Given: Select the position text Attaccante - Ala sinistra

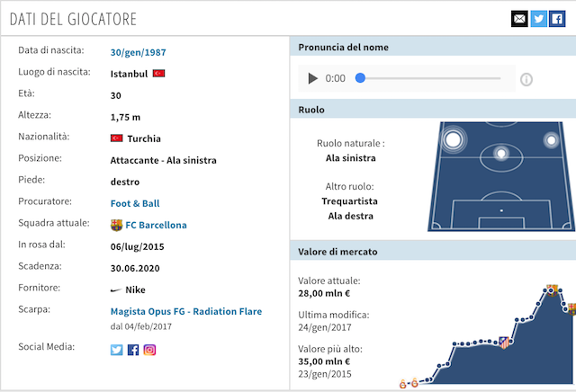Looking at the screenshot, I should point(164,160).
